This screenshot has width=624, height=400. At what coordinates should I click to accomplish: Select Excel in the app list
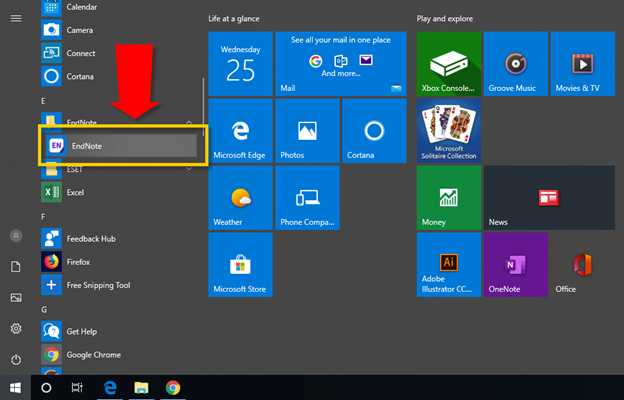tap(75, 191)
